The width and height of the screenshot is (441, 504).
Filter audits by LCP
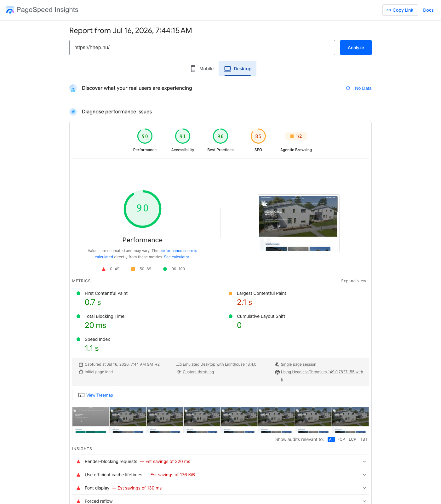tap(352, 439)
